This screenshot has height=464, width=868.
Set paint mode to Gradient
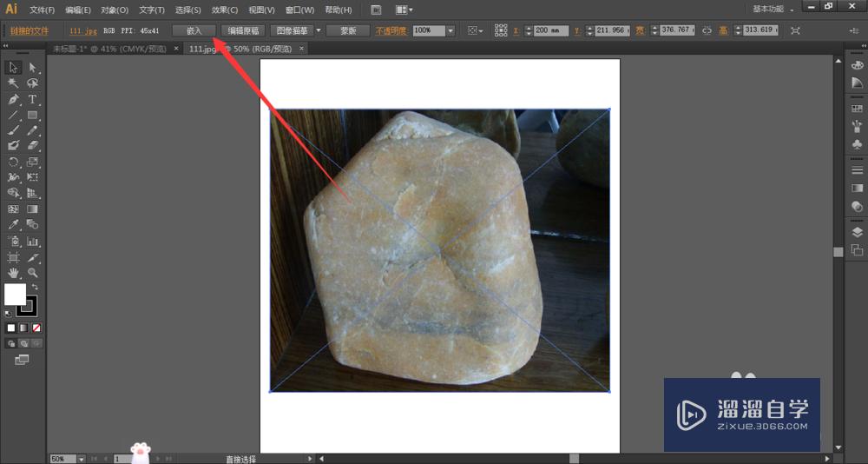[23, 328]
